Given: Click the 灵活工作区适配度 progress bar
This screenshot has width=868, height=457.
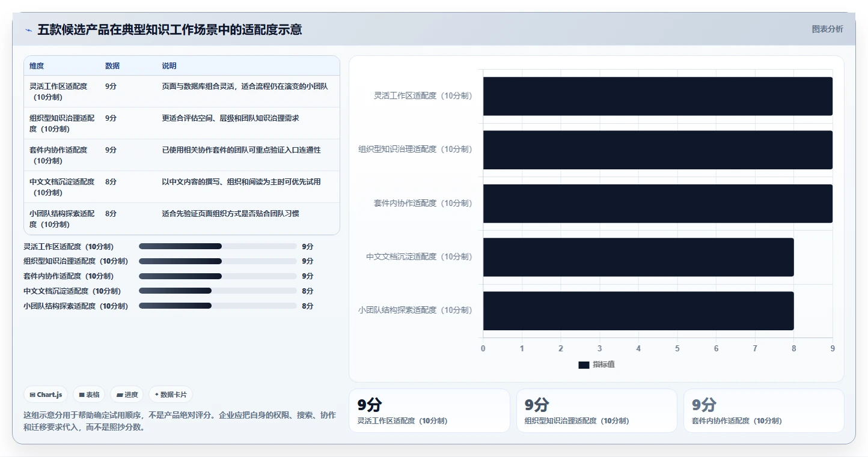Looking at the screenshot, I should pyautogui.click(x=218, y=246).
